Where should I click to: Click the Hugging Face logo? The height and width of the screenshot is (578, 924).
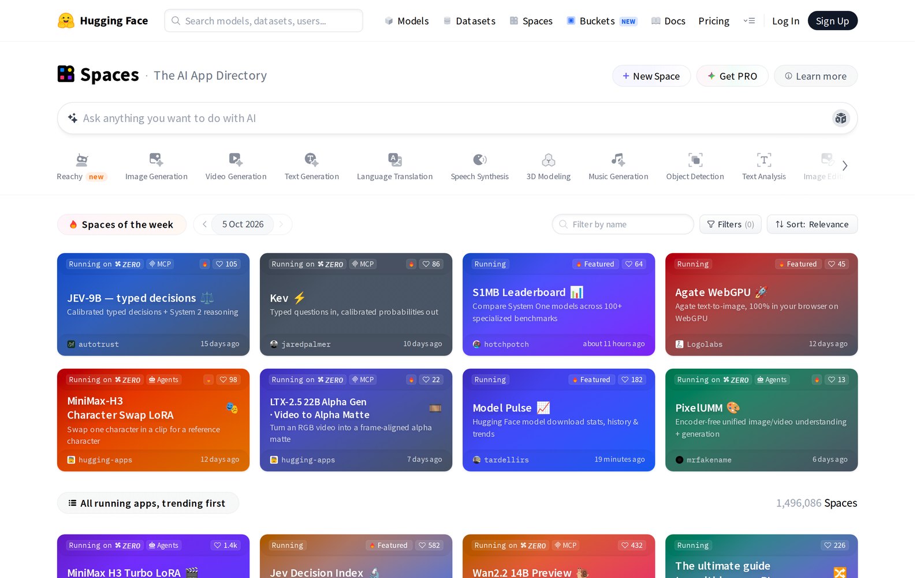coord(103,21)
